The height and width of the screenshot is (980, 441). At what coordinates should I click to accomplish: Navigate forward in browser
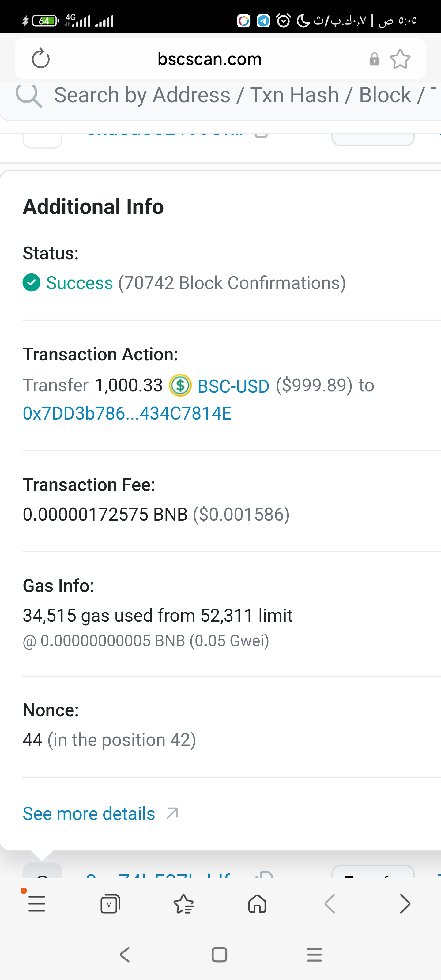coord(405,903)
